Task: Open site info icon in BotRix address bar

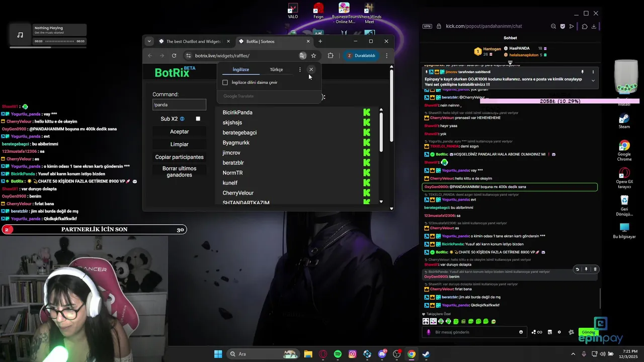Action: [x=188, y=56]
